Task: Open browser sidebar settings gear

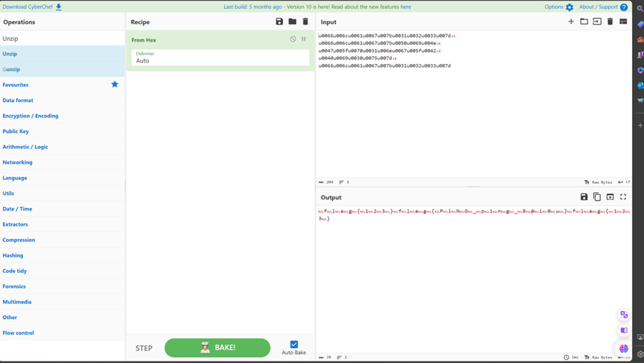Action: pyautogui.click(x=640, y=354)
